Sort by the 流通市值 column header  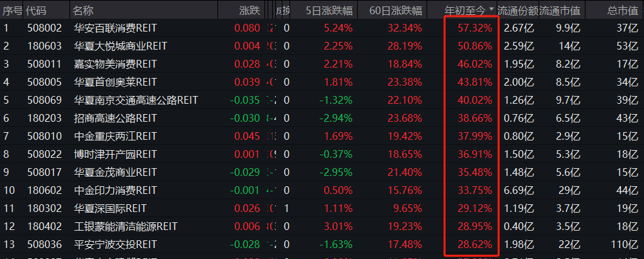point(557,10)
